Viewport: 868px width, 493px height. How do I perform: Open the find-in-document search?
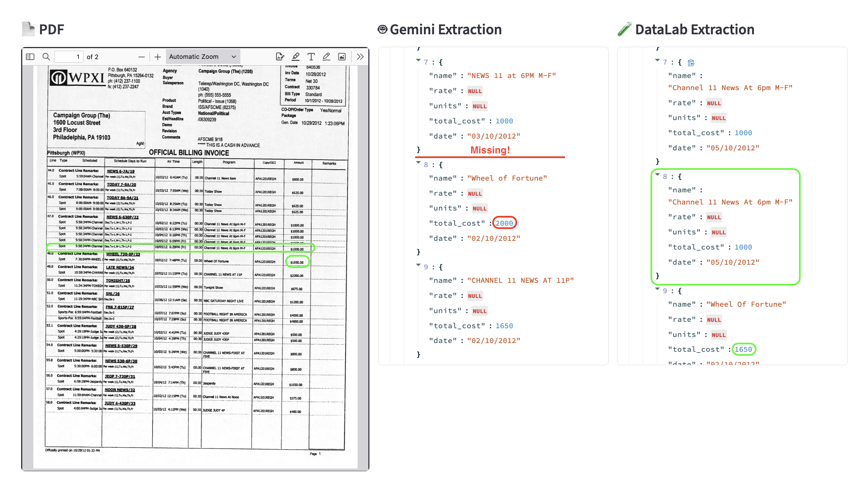pyautogui.click(x=46, y=56)
